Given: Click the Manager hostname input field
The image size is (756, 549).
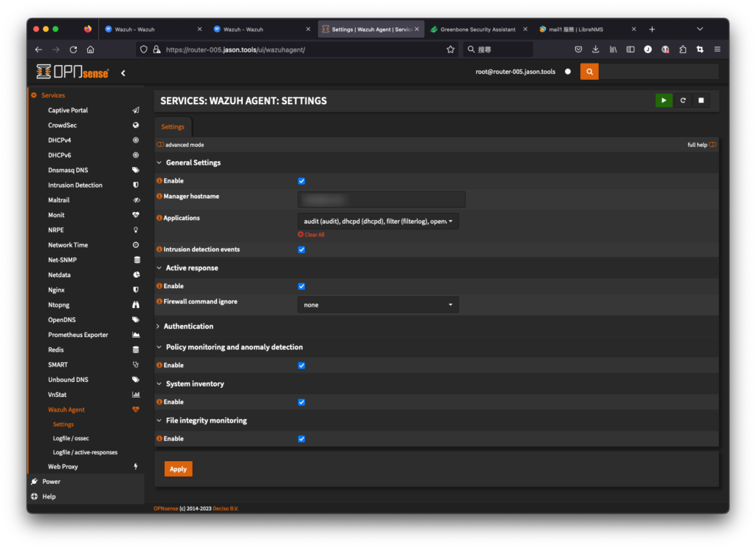Looking at the screenshot, I should click(x=382, y=200).
